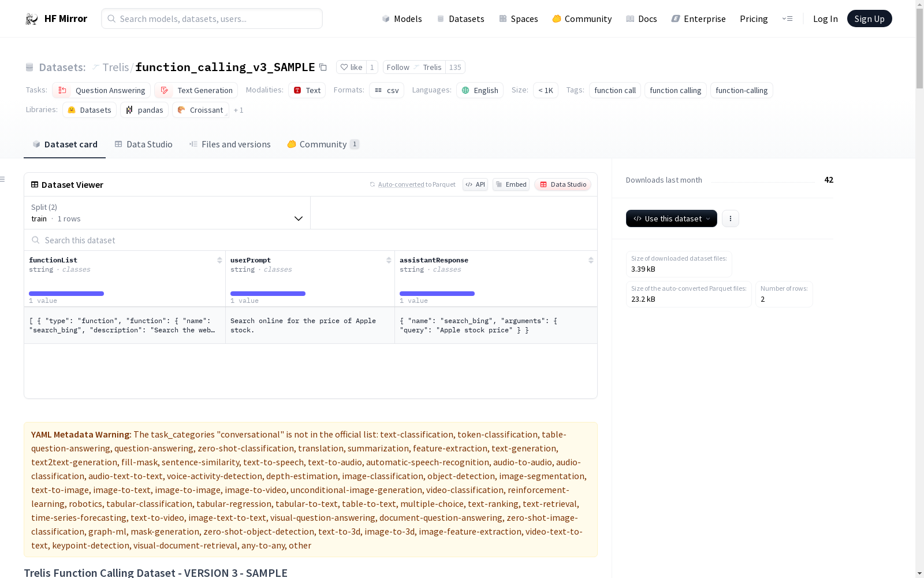Click the pandas library tag

(x=144, y=110)
